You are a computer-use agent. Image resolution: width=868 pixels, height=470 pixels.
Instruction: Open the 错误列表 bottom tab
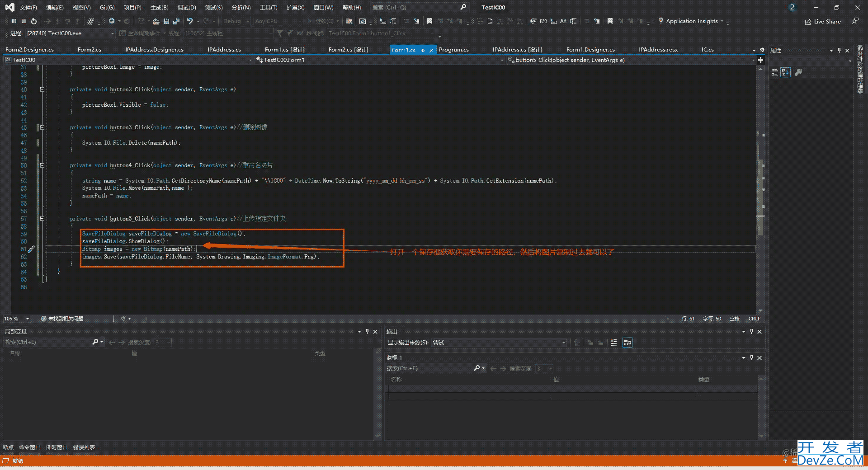[x=84, y=447]
